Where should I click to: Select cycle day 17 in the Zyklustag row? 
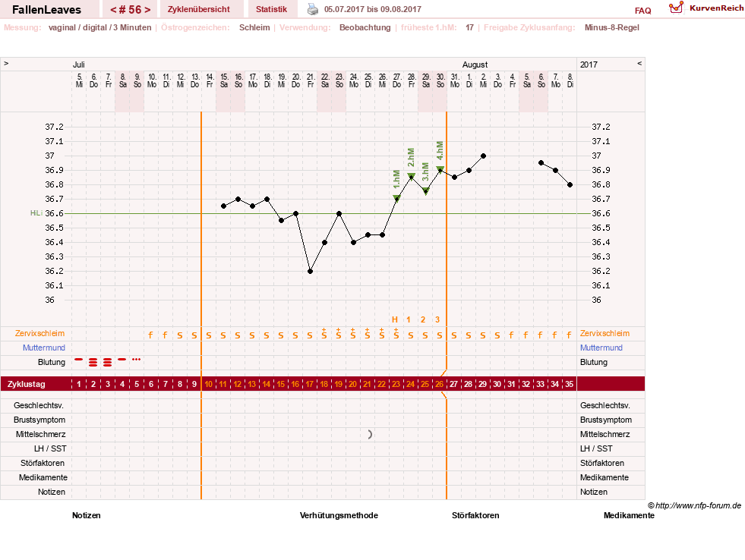310,384
